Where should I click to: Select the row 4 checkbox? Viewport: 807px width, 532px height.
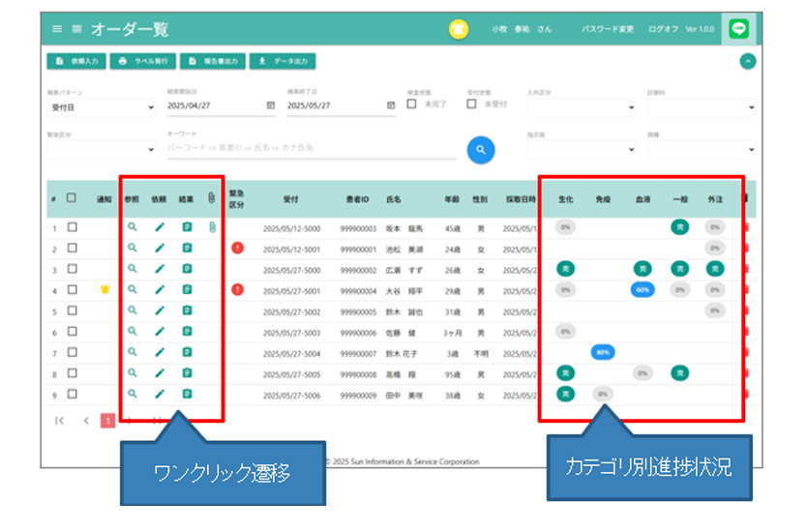(x=73, y=289)
